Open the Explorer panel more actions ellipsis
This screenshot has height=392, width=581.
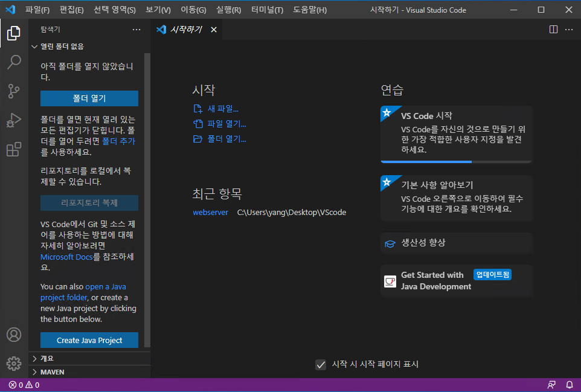coord(136,30)
